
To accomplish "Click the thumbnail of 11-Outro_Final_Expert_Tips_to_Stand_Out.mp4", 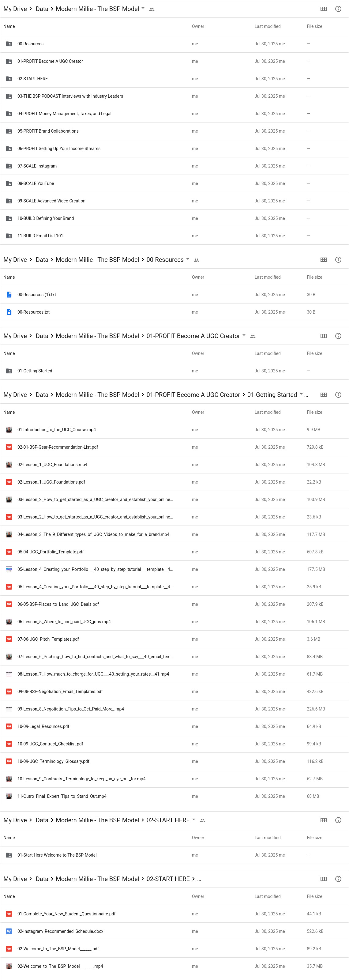I will (9, 796).
